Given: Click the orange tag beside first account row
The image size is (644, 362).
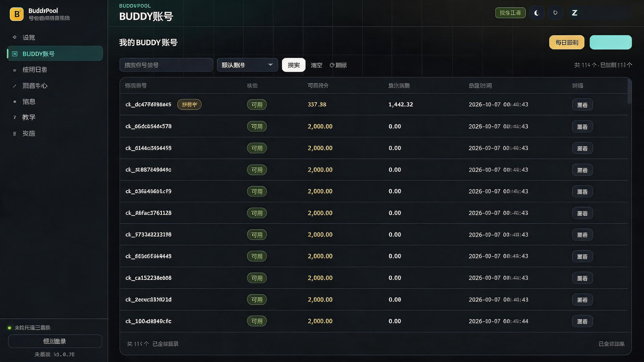Looking at the screenshot, I should tap(189, 105).
